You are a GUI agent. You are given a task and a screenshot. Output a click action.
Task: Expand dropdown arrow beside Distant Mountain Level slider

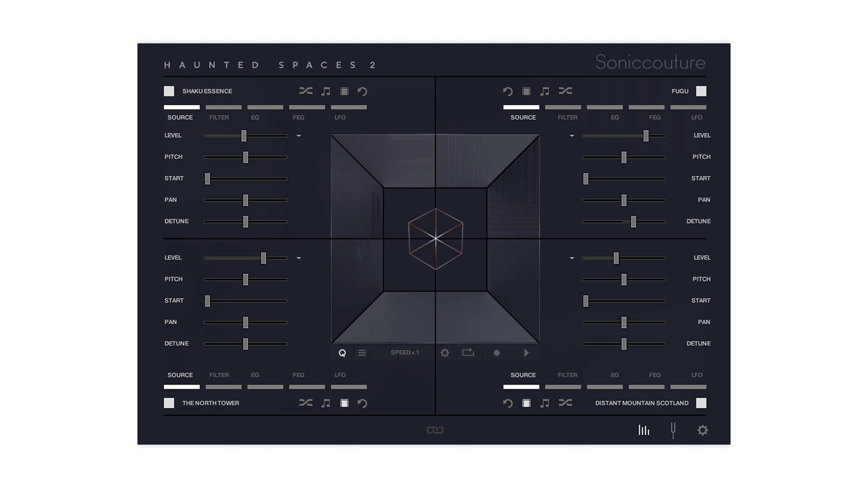(572, 258)
